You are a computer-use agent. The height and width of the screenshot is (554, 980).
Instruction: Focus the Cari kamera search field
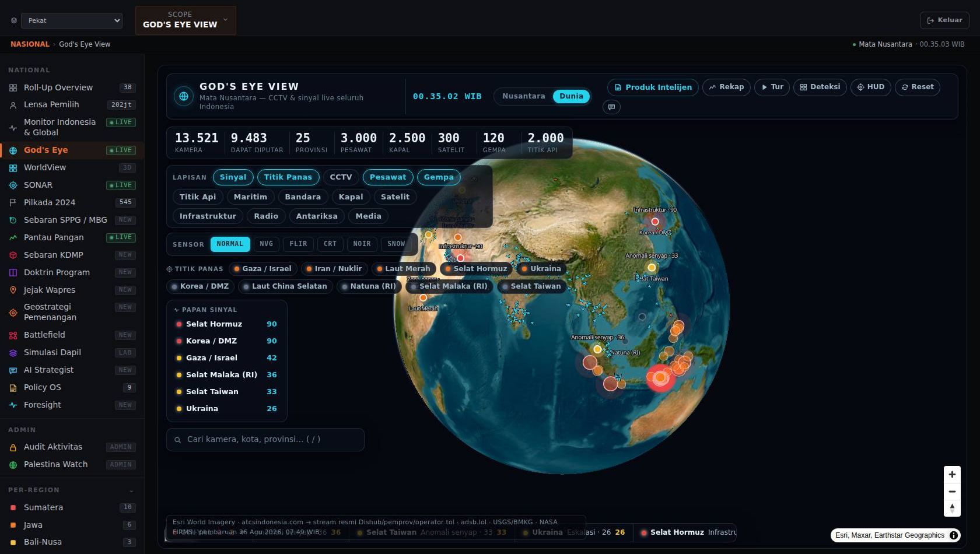pos(265,440)
